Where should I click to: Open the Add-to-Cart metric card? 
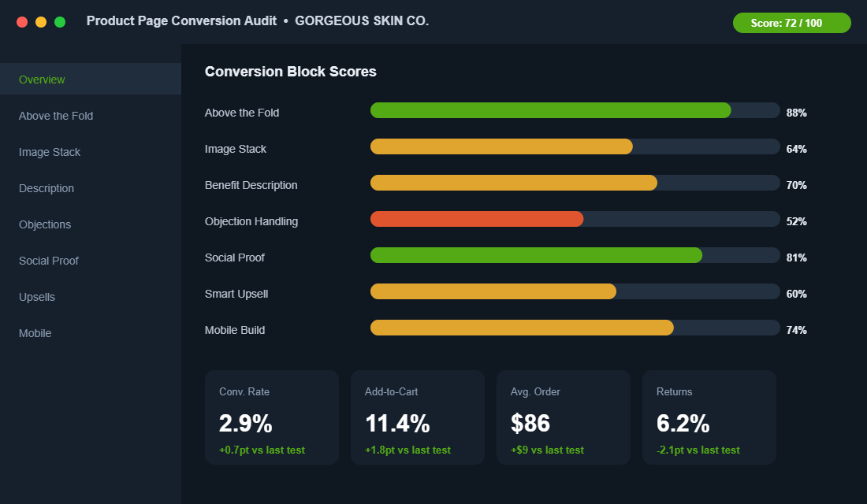point(418,417)
